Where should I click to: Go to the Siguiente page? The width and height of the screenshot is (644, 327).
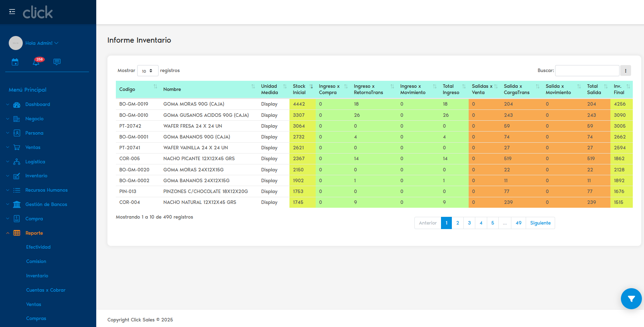(x=540, y=223)
